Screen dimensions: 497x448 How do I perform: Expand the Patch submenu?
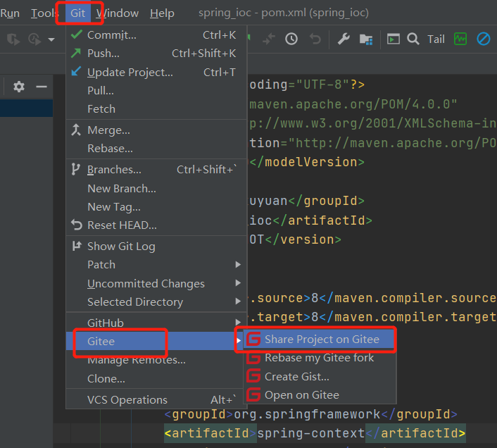point(156,265)
